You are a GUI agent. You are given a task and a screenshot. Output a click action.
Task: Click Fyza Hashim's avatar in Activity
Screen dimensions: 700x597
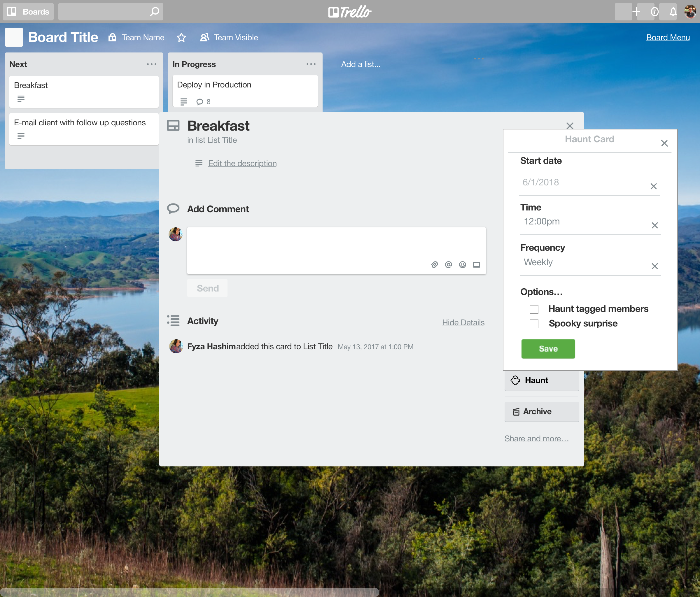click(x=176, y=346)
